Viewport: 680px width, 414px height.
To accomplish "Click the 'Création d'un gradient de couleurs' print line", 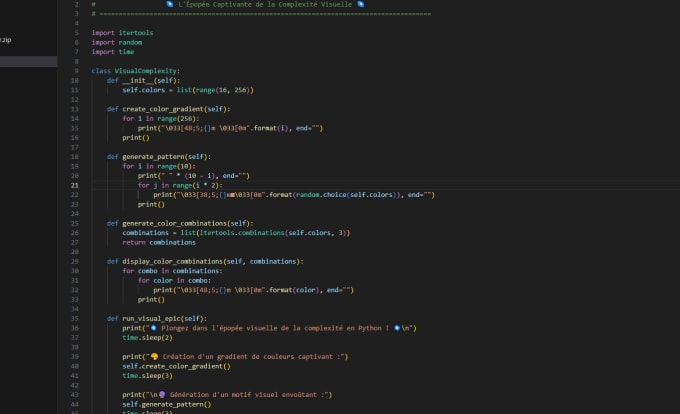I will coord(235,357).
